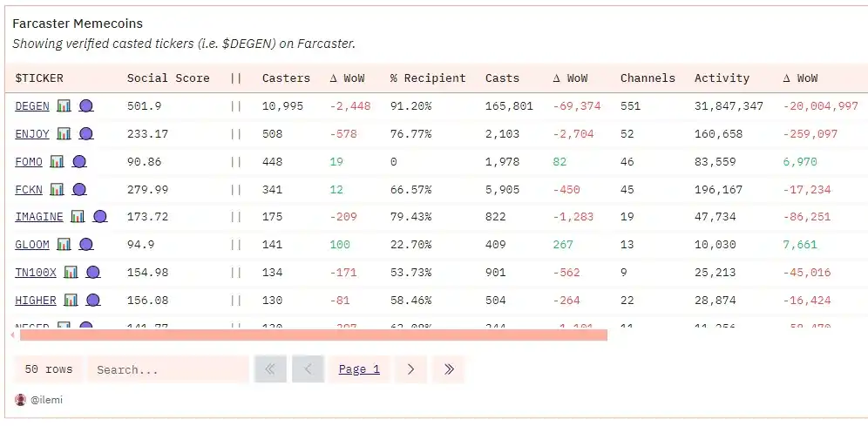Click the table's horizontal scrollbar

click(x=312, y=335)
